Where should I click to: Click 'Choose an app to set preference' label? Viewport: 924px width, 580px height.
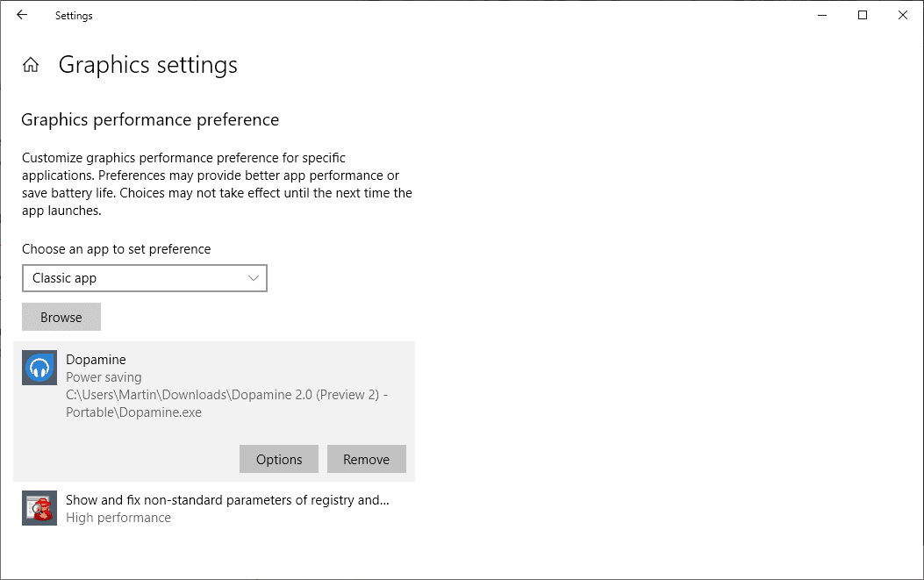click(116, 249)
